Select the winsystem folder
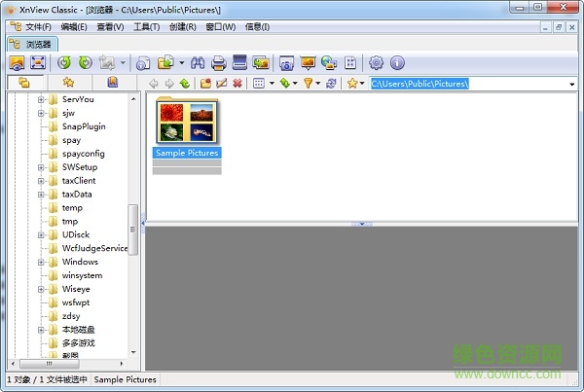Screen dimensions: 584x392 tap(82, 275)
